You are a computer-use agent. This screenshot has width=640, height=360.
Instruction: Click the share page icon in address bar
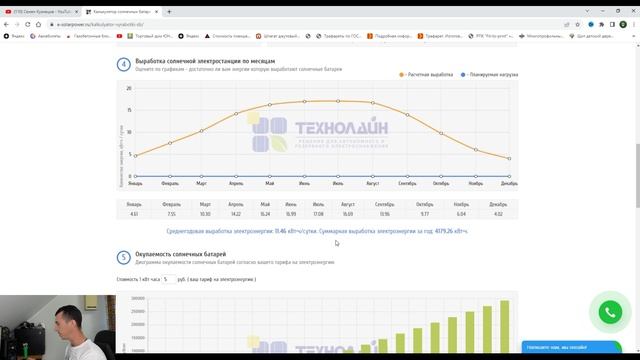click(x=567, y=24)
